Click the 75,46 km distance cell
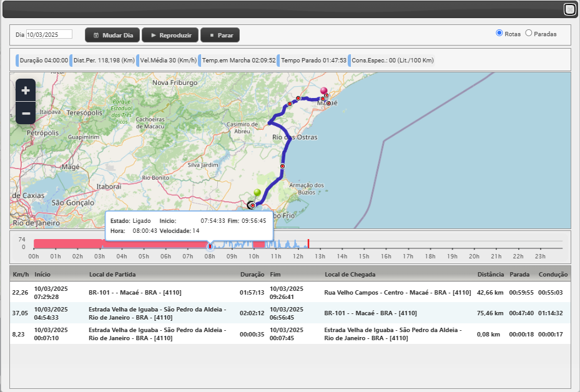The height and width of the screenshot is (392, 580). (x=490, y=313)
